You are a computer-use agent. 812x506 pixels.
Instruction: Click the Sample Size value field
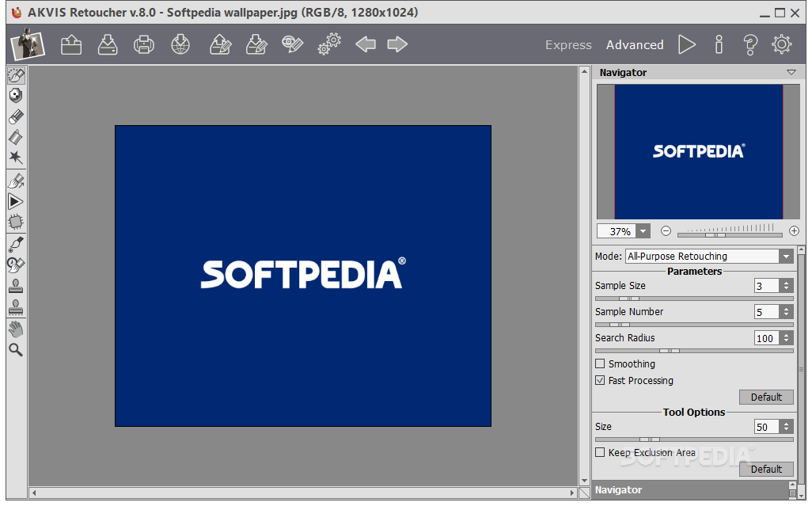pyautogui.click(x=767, y=285)
